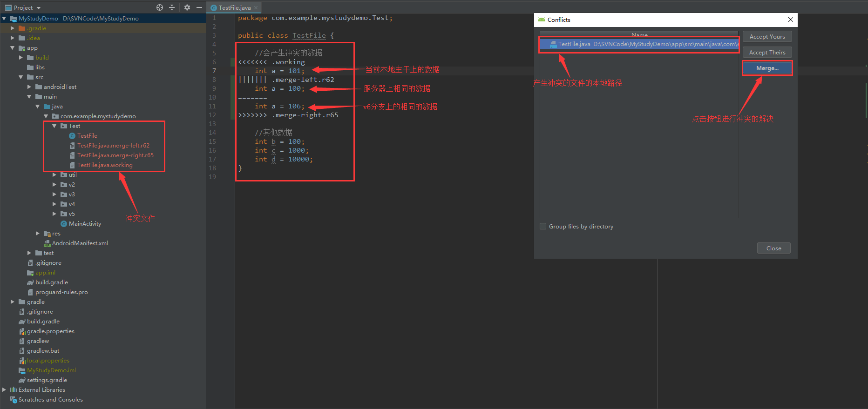Screen dimensions: 868x409
Task: Click the MainActivity class icon
Action: (x=64, y=224)
